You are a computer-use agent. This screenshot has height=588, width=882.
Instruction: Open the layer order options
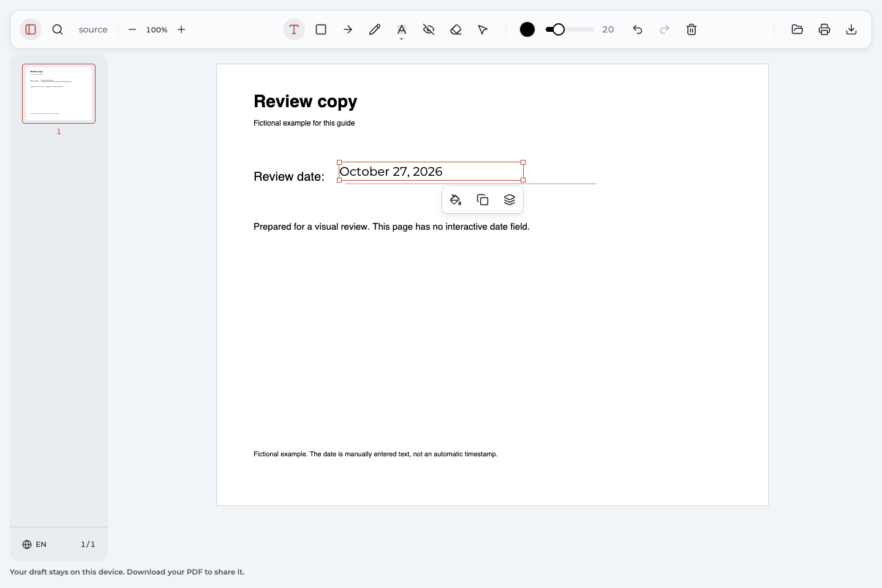click(x=510, y=200)
